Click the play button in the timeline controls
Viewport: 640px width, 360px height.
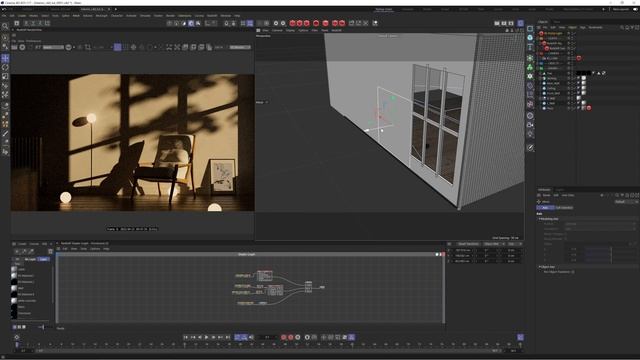[x=207, y=337]
